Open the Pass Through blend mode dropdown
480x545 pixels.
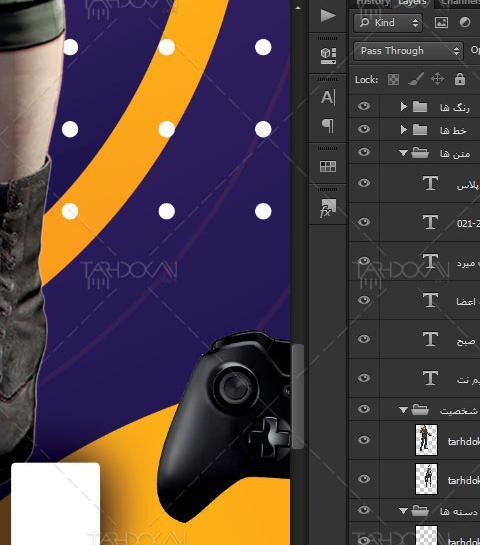click(408, 51)
